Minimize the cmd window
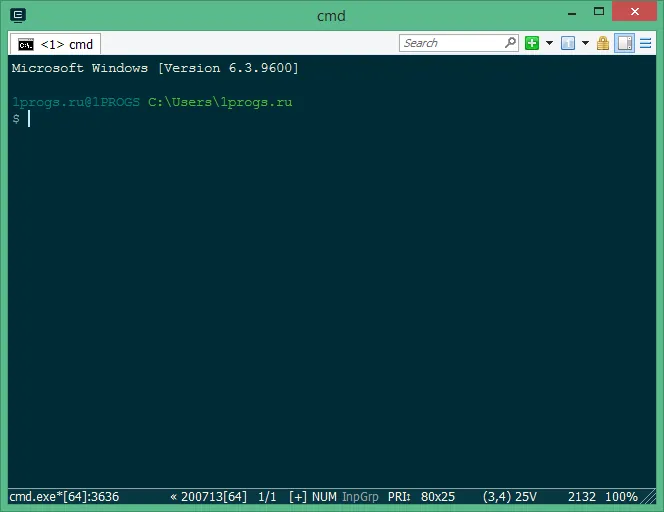 (572, 13)
